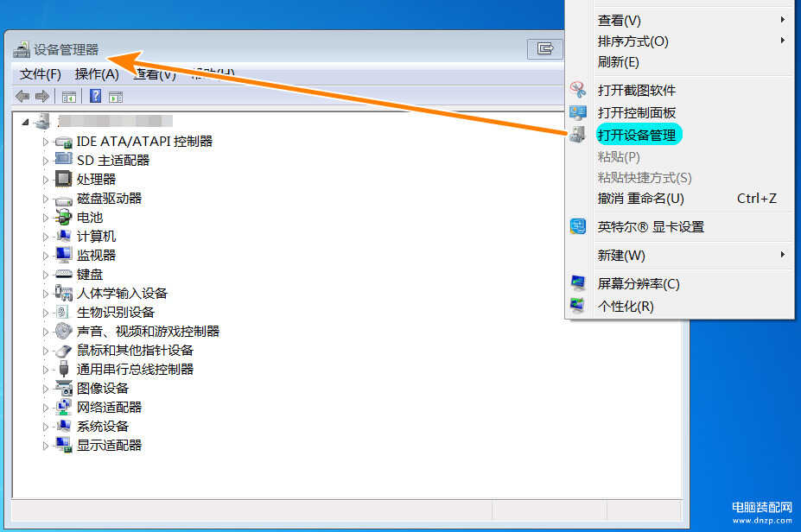Viewport: 801px width, 532px height.
Task: Select the SD 主适配器 row text
Action: pyautogui.click(x=113, y=161)
